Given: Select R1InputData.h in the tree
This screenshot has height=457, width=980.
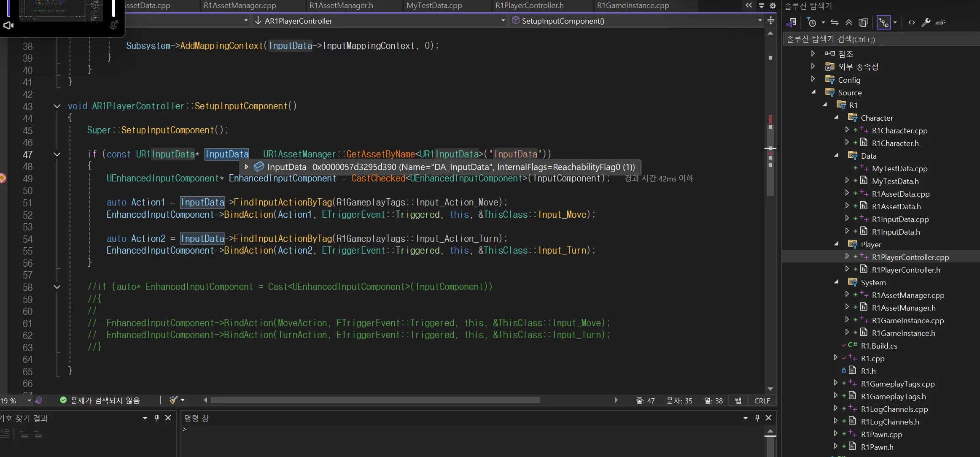Looking at the screenshot, I should coord(896,232).
